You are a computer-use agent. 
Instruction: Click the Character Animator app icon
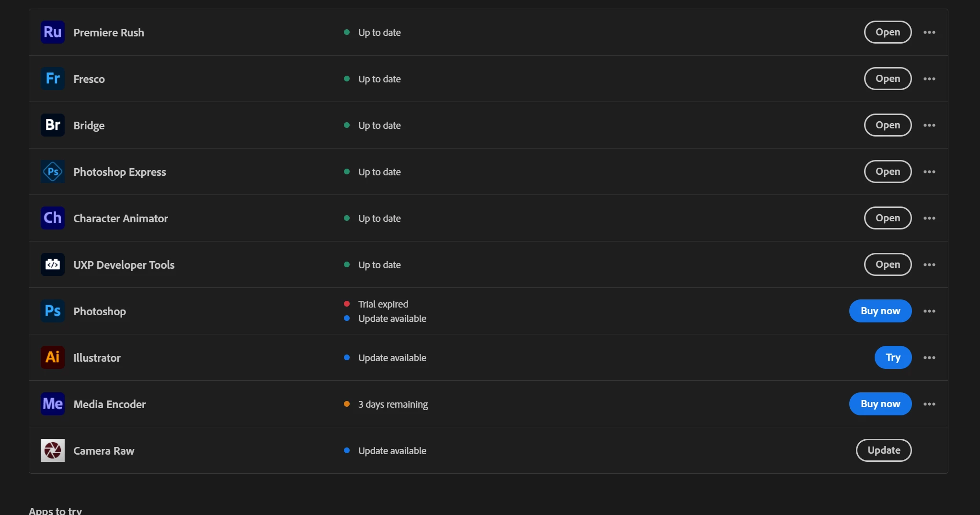53,218
